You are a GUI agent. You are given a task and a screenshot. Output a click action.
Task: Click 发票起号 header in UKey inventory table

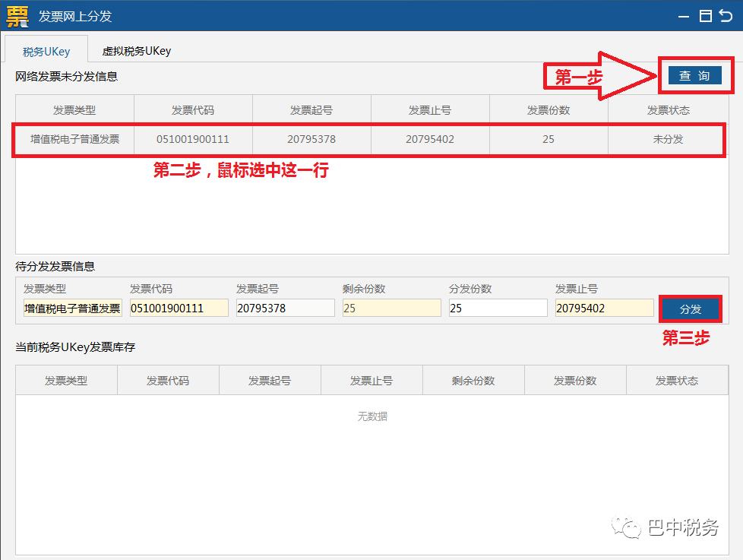[x=270, y=381]
